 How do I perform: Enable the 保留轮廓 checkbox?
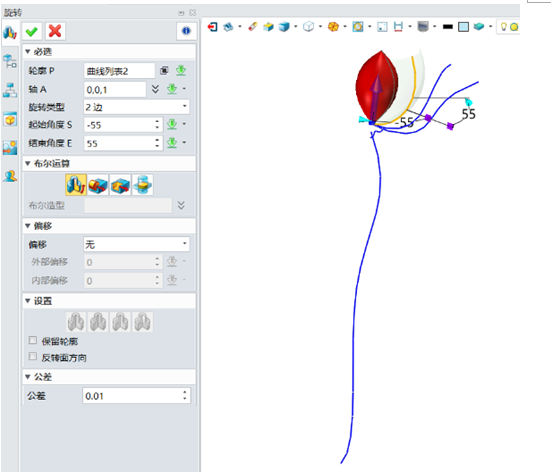(33, 340)
